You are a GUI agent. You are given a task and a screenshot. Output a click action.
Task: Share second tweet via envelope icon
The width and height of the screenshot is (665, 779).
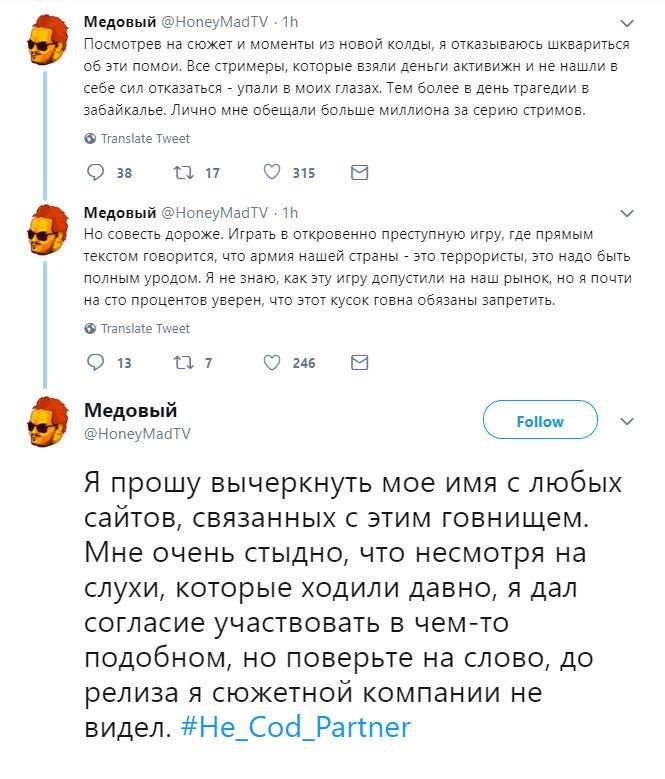[359, 363]
